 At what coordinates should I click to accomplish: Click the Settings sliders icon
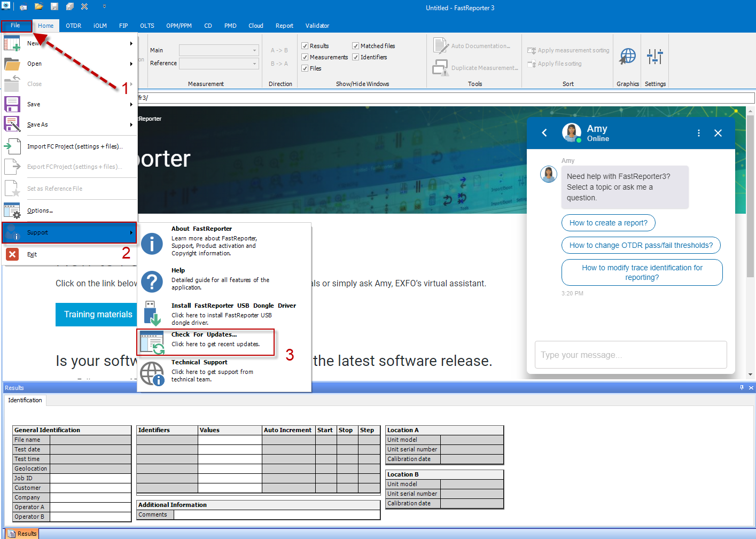(655, 56)
